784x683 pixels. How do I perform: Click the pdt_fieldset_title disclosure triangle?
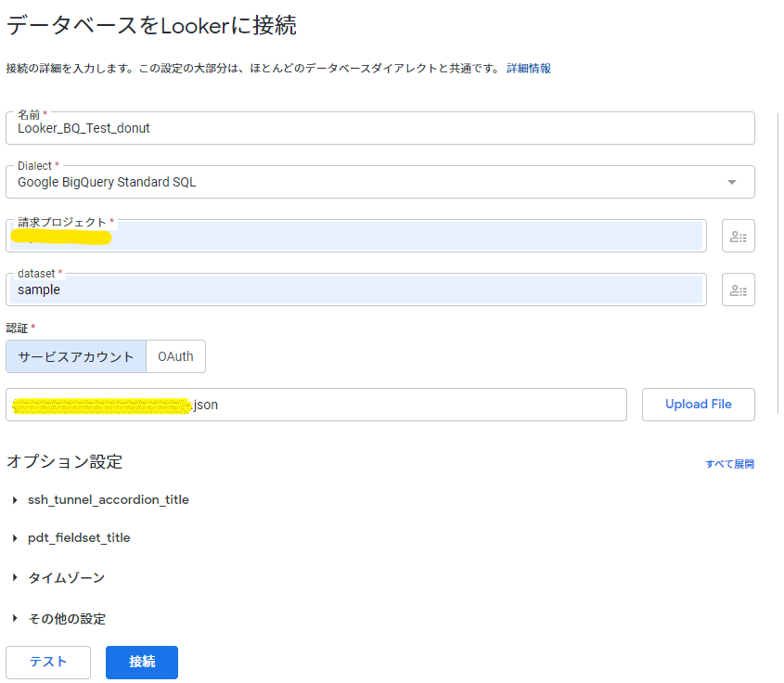[x=14, y=537]
